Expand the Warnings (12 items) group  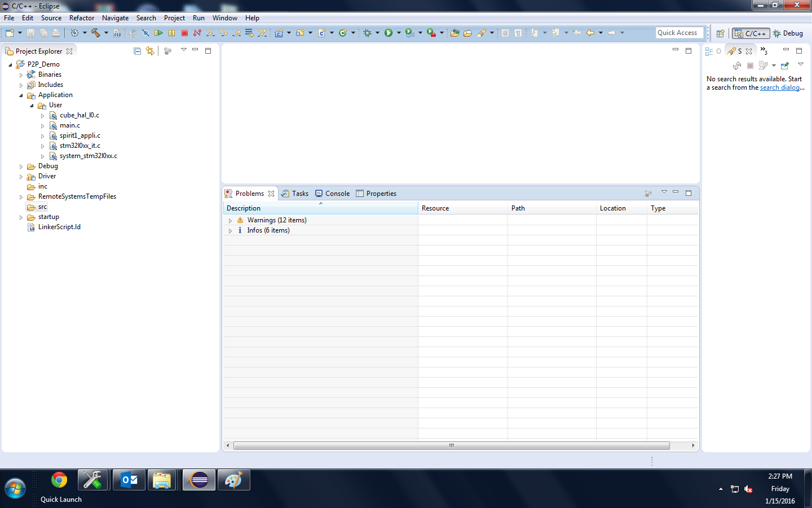[230, 221]
